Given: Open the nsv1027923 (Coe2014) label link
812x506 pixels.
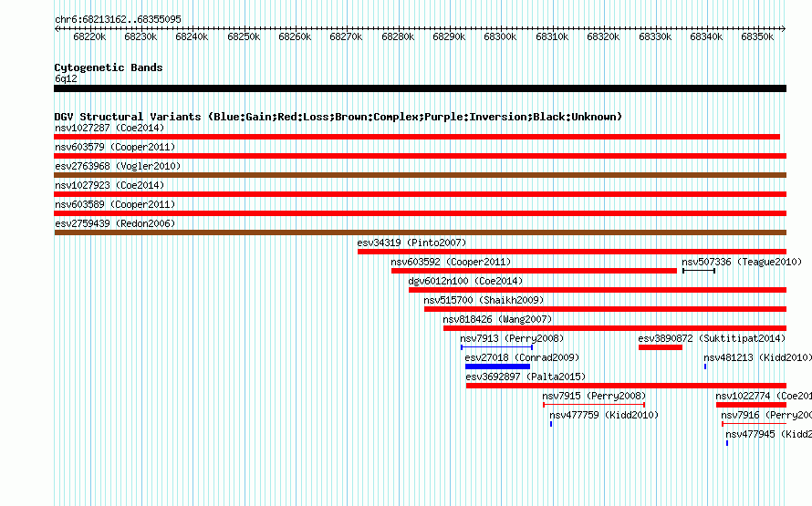Looking at the screenshot, I should pos(109,185).
